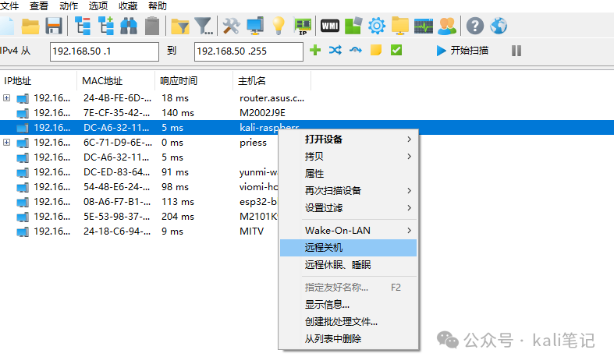
Task: Expand the priess device tree row
Action: click(x=7, y=143)
